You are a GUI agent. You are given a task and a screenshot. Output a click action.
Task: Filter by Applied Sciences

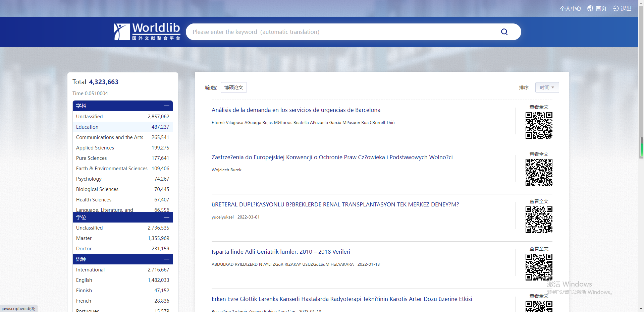point(123,147)
